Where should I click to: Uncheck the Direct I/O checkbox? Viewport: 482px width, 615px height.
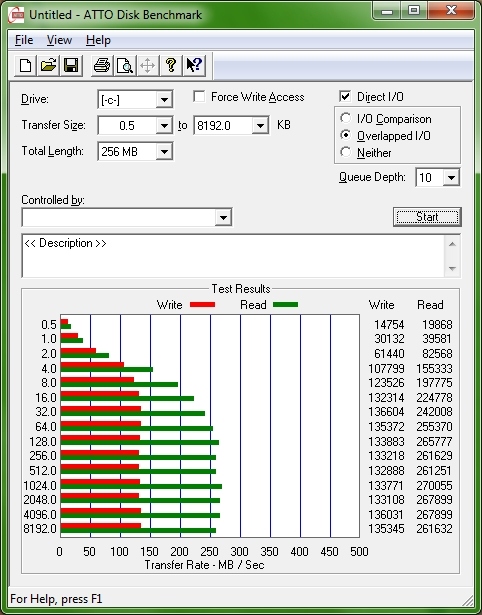tap(345, 96)
